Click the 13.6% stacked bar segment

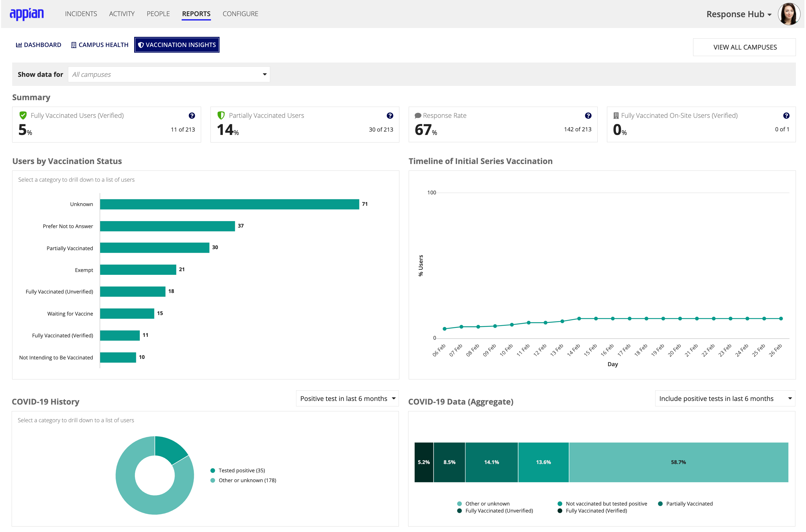point(543,462)
